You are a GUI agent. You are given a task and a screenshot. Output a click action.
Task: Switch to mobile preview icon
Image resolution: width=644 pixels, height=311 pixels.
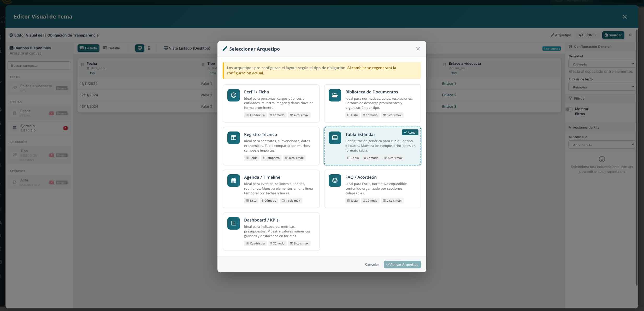pos(149,48)
